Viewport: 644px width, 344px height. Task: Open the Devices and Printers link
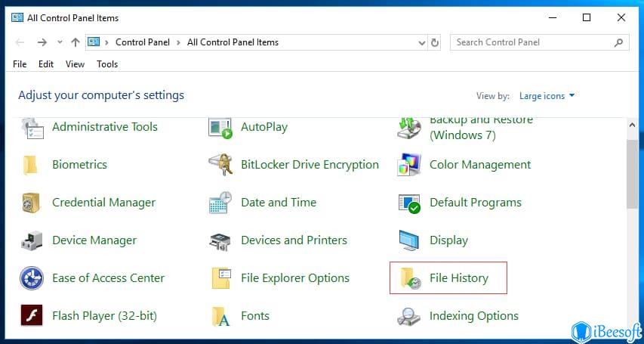coord(294,240)
